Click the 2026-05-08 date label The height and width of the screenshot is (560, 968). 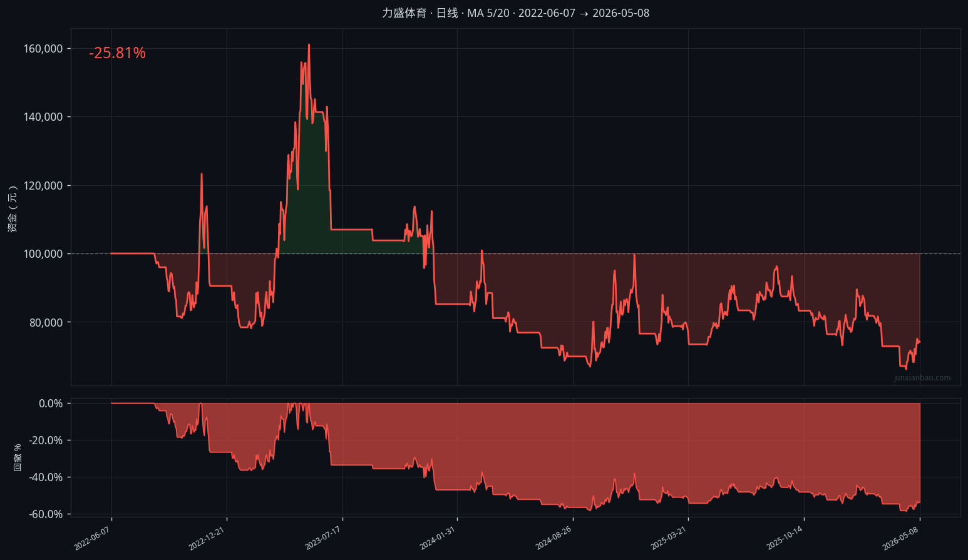pos(900,538)
